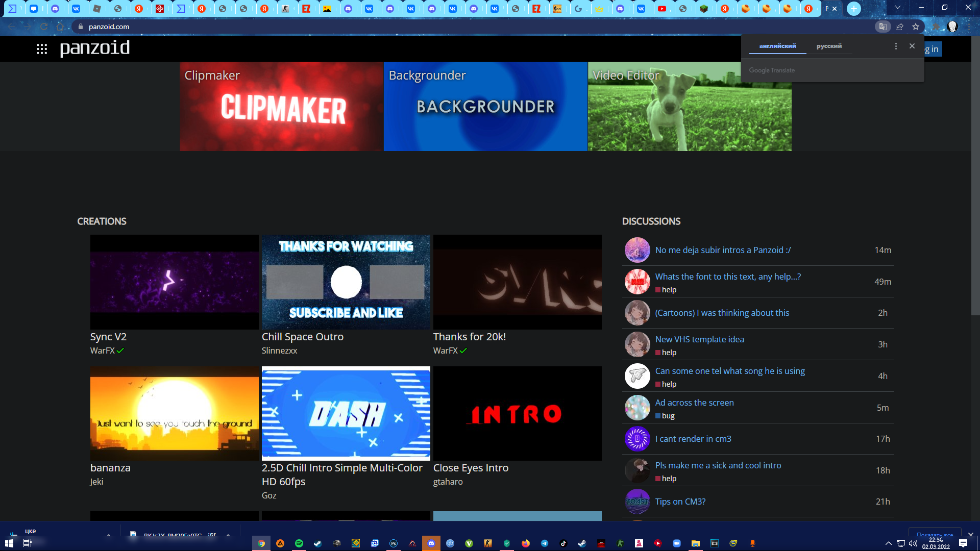The width and height of the screenshot is (980, 551).
Task: Open the Panzoid apps grid menu
Action: pyautogui.click(x=42, y=49)
